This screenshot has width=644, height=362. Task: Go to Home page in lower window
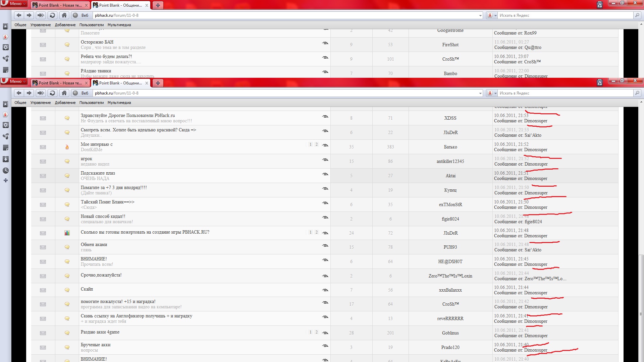[64, 93]
